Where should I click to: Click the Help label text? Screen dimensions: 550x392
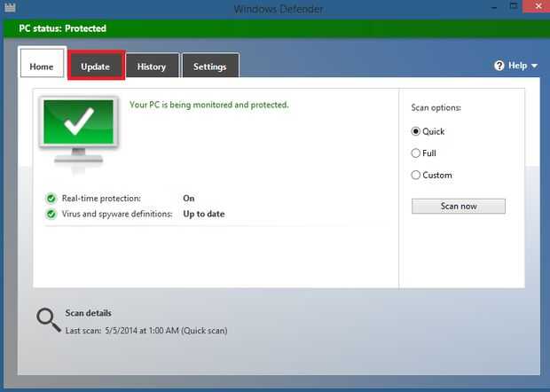coord(518,66)
